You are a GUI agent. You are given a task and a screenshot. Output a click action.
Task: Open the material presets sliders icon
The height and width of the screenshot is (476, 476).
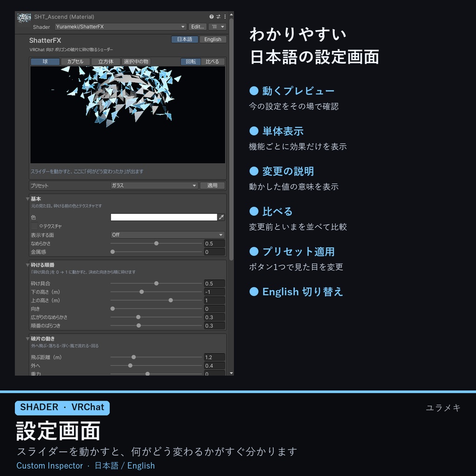pyautogui.click(x=218, y=17)
